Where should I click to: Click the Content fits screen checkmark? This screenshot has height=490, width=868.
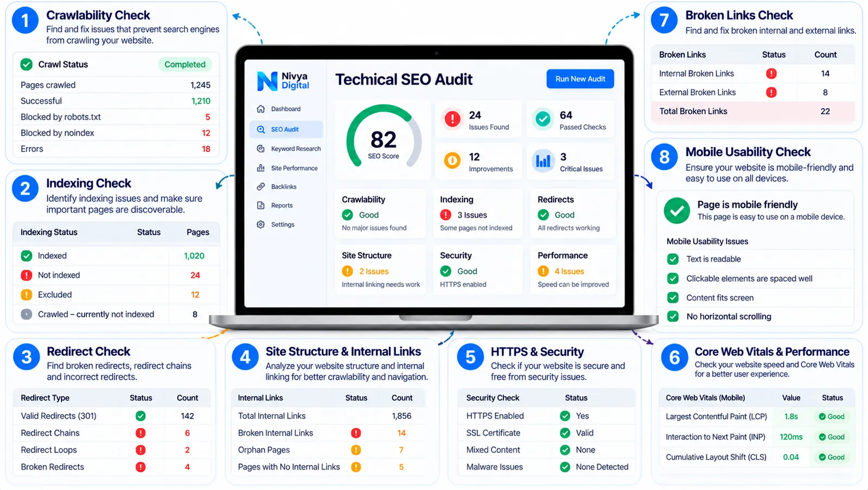[673, 298]
